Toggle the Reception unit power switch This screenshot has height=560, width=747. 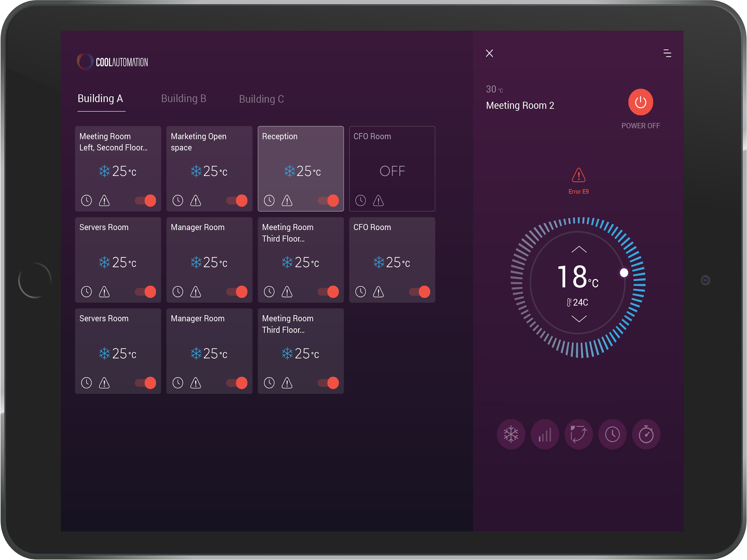point(328,201)
